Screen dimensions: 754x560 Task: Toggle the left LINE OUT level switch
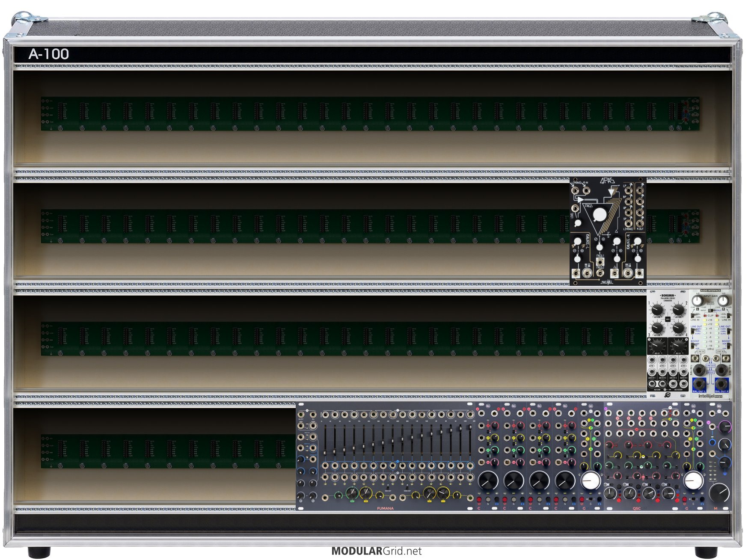tap(693, 331)
